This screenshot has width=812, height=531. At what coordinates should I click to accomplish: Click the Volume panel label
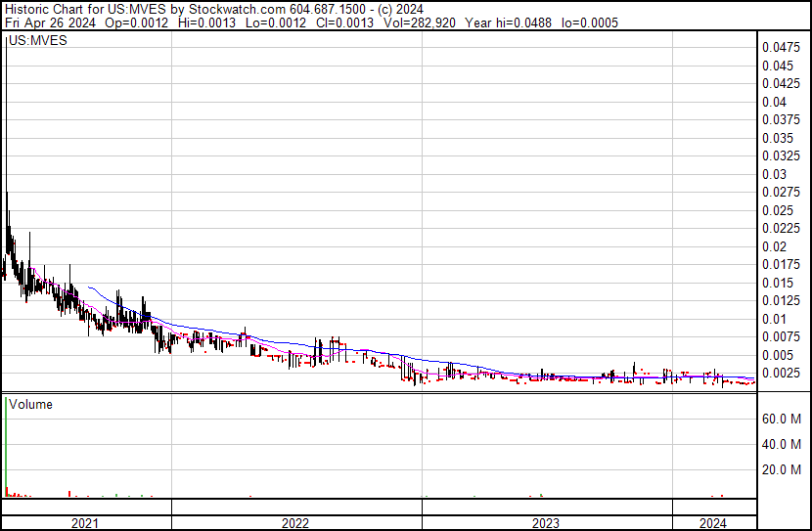(29, 404)
